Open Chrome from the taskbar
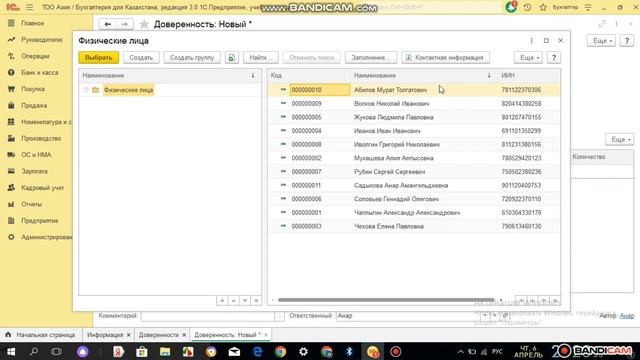 (280, 351)
